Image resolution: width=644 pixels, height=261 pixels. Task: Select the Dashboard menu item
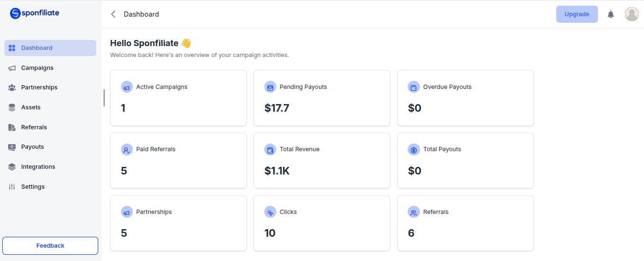pos(50,48)
